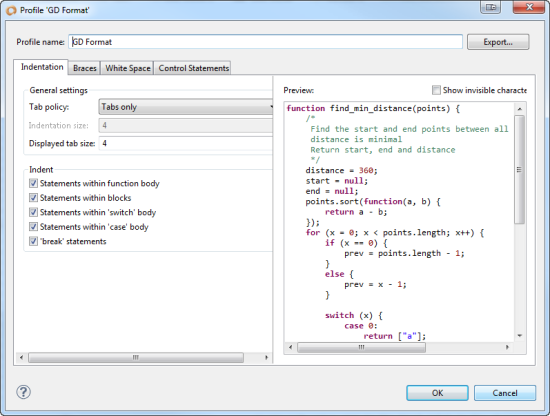Click 'case 0:' in preview
Image resolution: width=550 pixels, height=416 pixels.
(x=361, y=326)
